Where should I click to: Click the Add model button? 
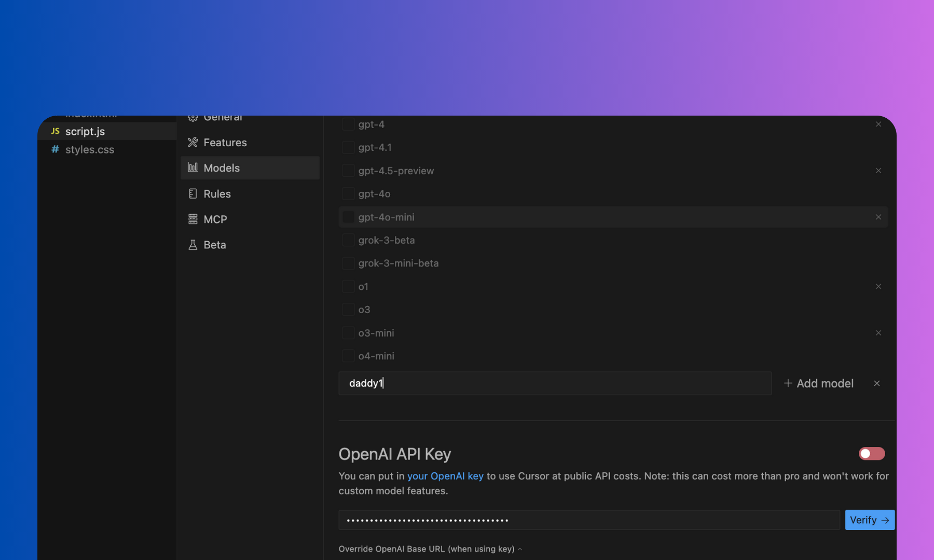coord(819,383)
